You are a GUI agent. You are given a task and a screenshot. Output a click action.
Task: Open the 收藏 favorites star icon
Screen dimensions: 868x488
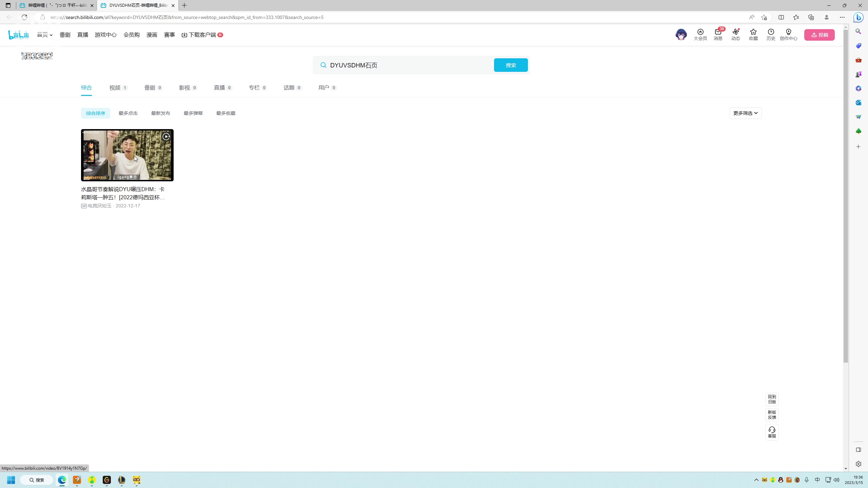tap(753, 35)
